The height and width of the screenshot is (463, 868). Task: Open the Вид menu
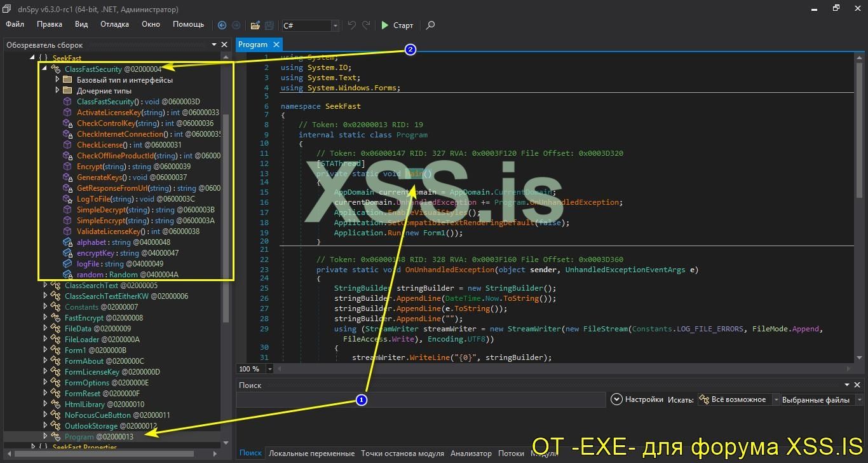81,24
